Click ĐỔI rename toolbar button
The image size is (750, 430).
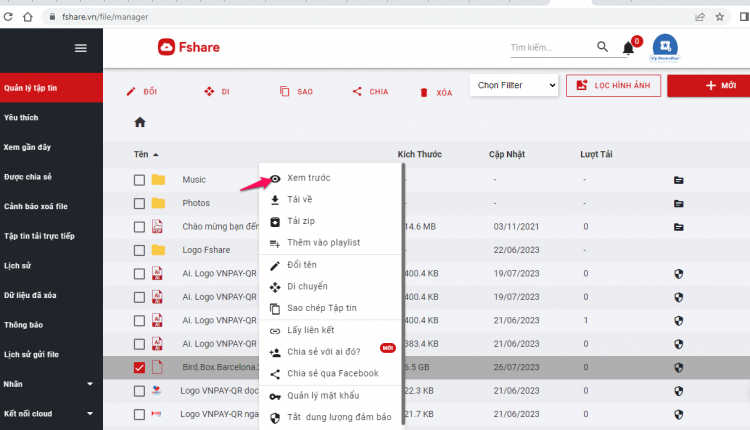coord(142,91)
